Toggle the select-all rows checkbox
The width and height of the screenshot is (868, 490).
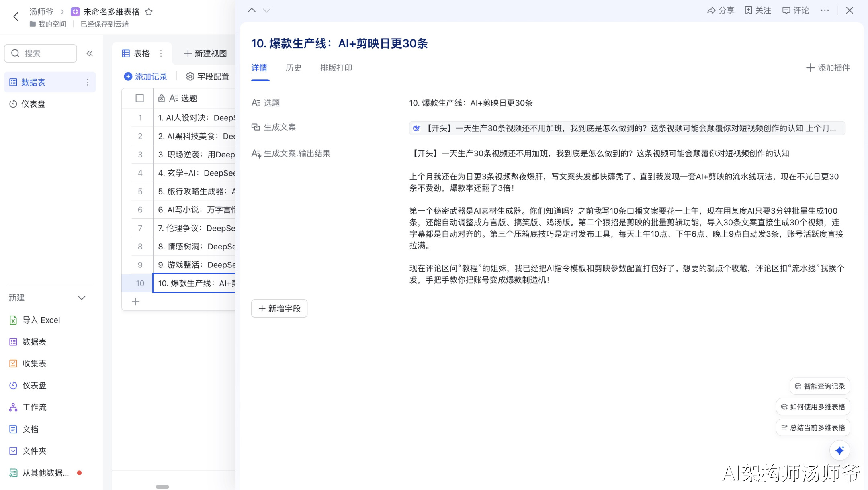pos(140,98)
